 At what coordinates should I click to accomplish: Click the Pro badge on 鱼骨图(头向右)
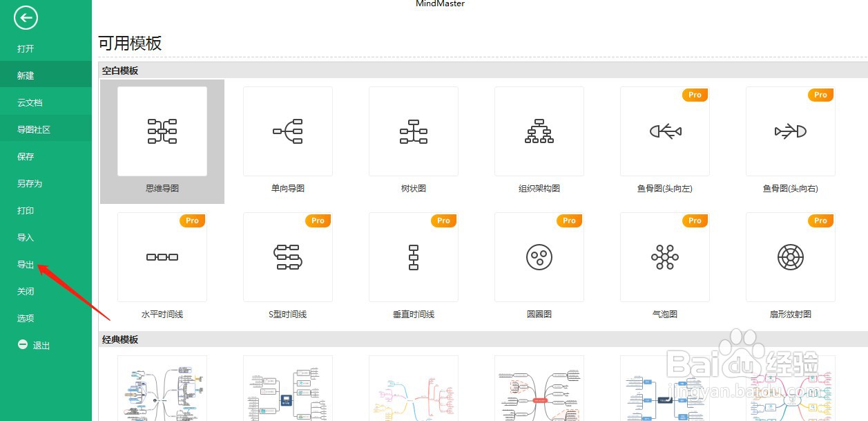tap(820, 95)
